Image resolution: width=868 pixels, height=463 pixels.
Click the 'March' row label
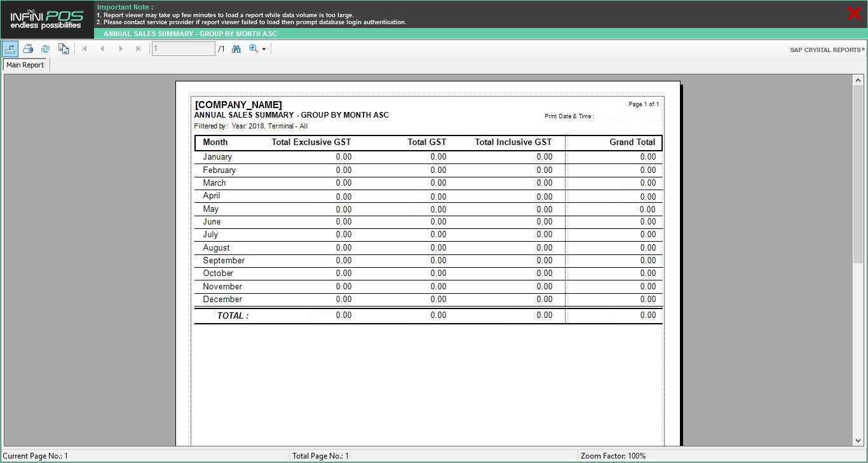coord(214,183)
